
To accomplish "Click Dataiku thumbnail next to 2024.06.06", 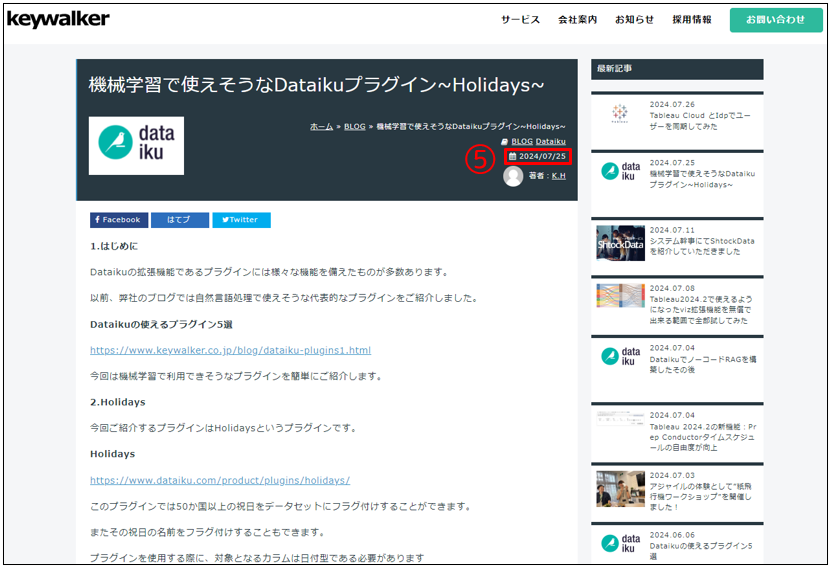I will (x=620, y=544).
